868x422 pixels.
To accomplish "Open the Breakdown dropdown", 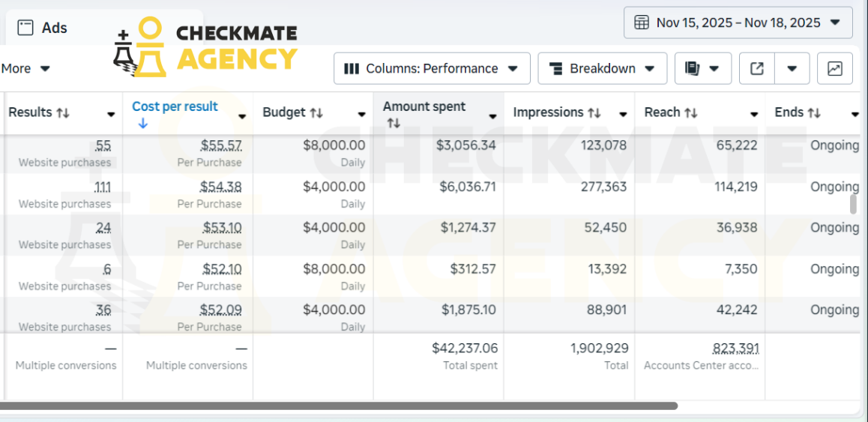I will click(603, 69).
